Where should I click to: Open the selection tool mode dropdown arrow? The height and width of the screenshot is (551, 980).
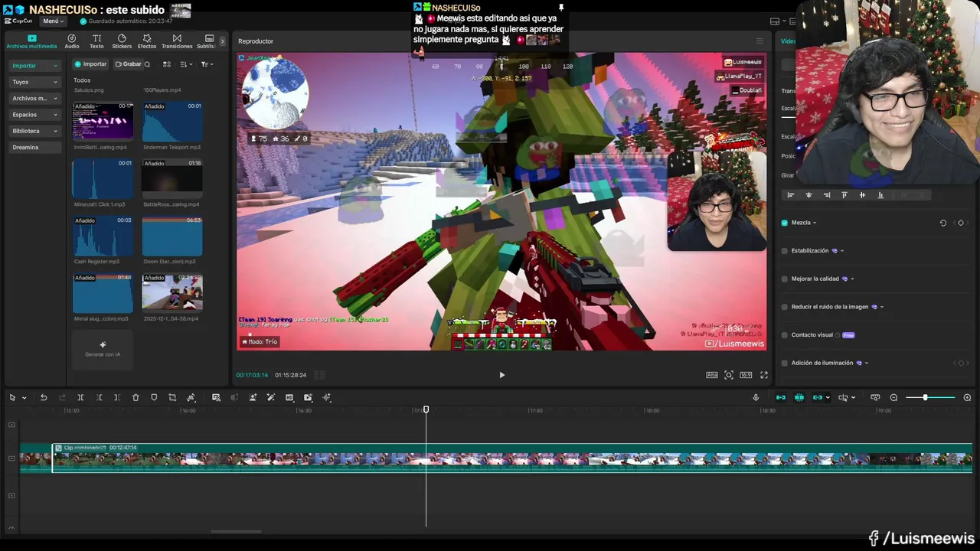(x=24, y=398)
